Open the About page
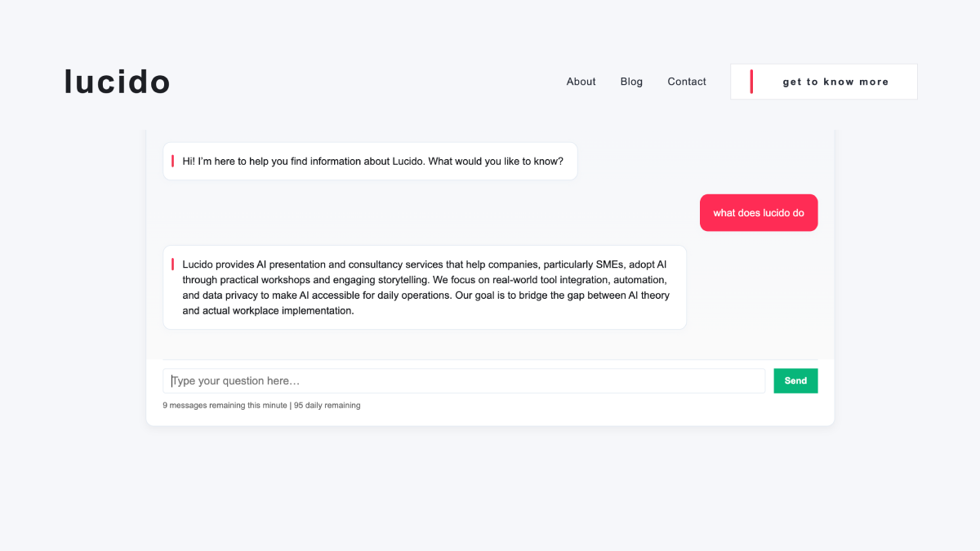 [581, 81]
